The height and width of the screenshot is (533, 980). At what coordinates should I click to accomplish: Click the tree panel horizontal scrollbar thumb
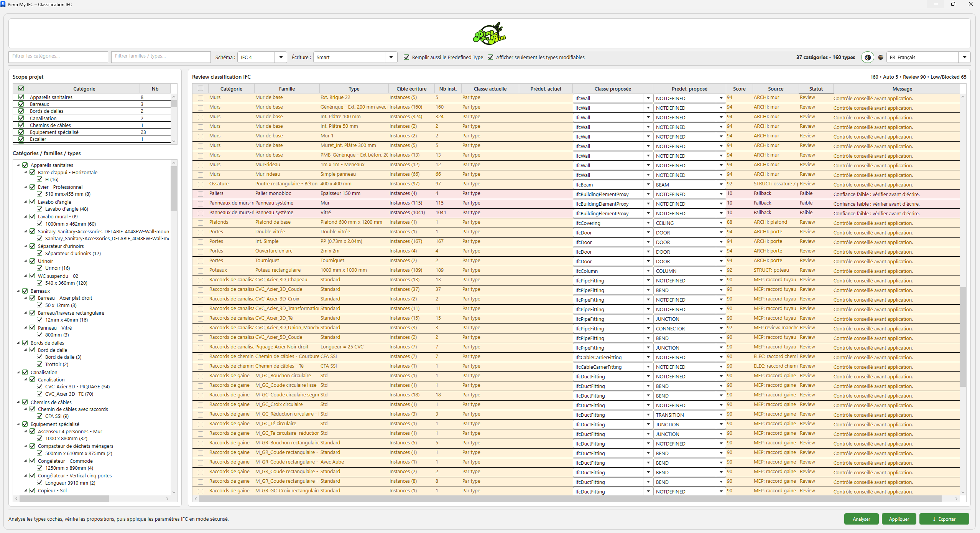click(64, 498)
